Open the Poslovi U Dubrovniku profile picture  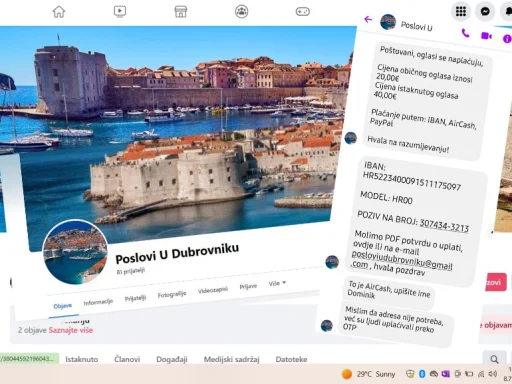[x=76, y=252]
